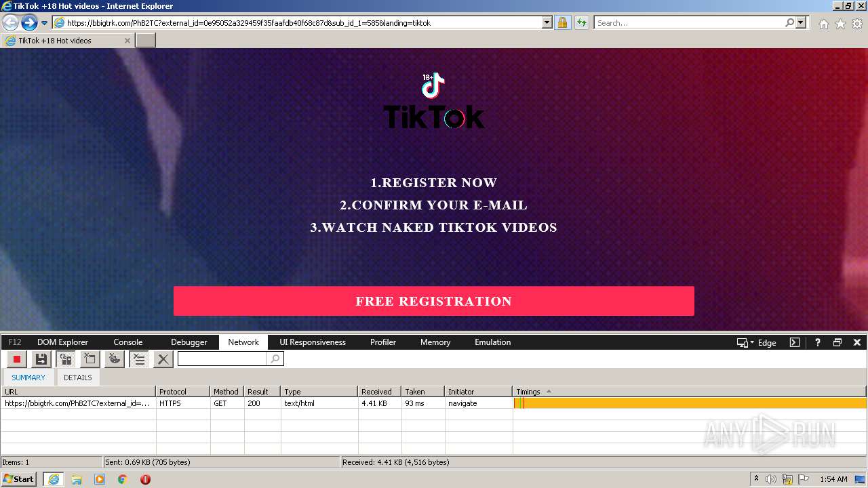The height and width of the screenshot is (488, 868).
Task: Select the Network tab
Action: tap(243, 342)
